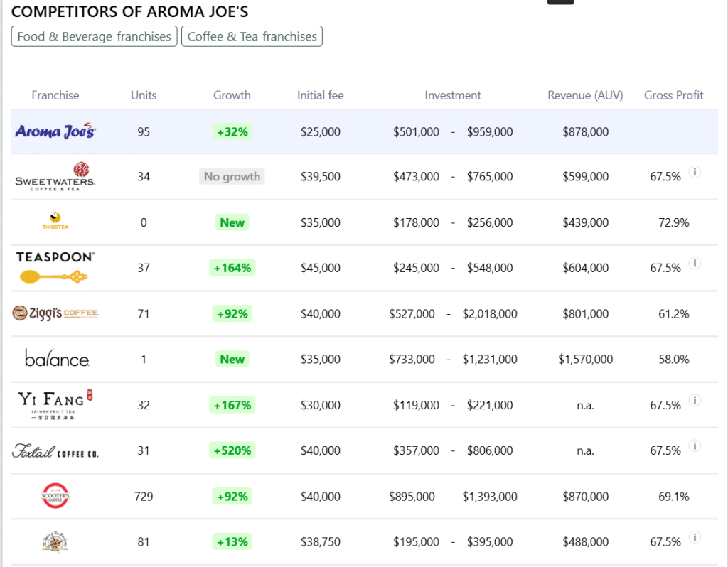728x567 pixels.
Task: Click the 72.9% gross profit value
Action: 674,222
